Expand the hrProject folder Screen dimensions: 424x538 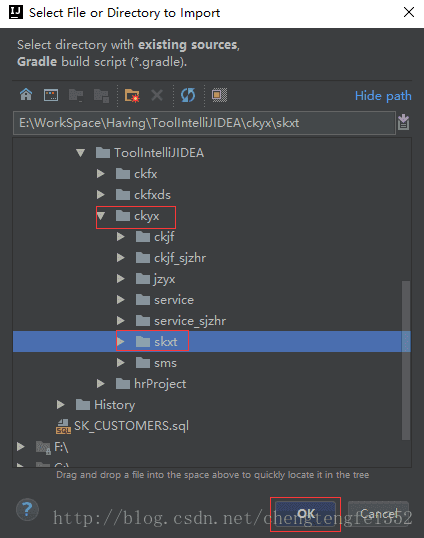[101, 384]
